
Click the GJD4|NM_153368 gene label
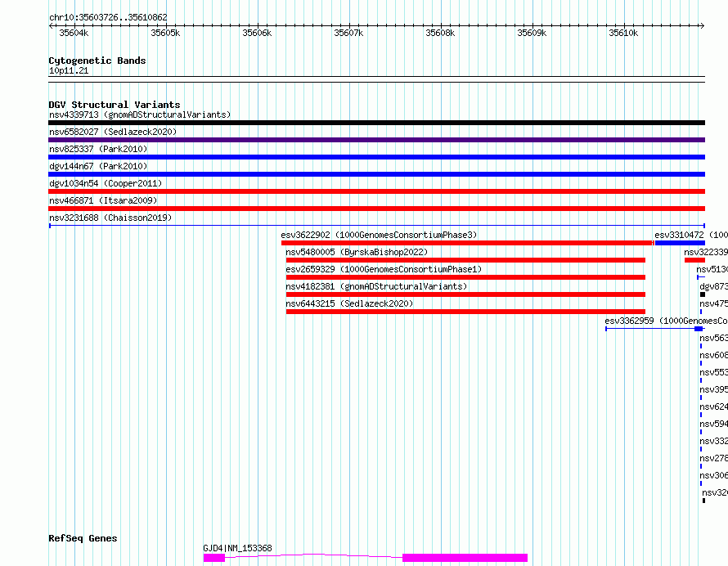237,548
